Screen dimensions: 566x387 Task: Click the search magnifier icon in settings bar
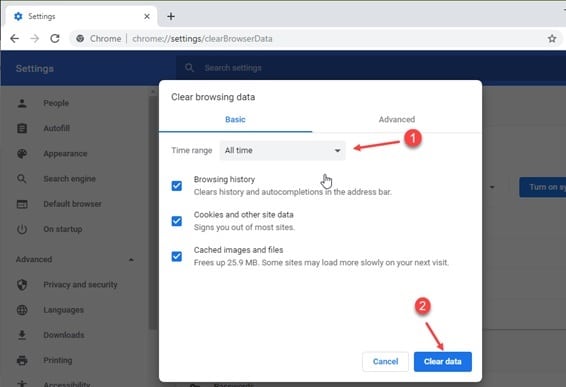tap(189, 68)
